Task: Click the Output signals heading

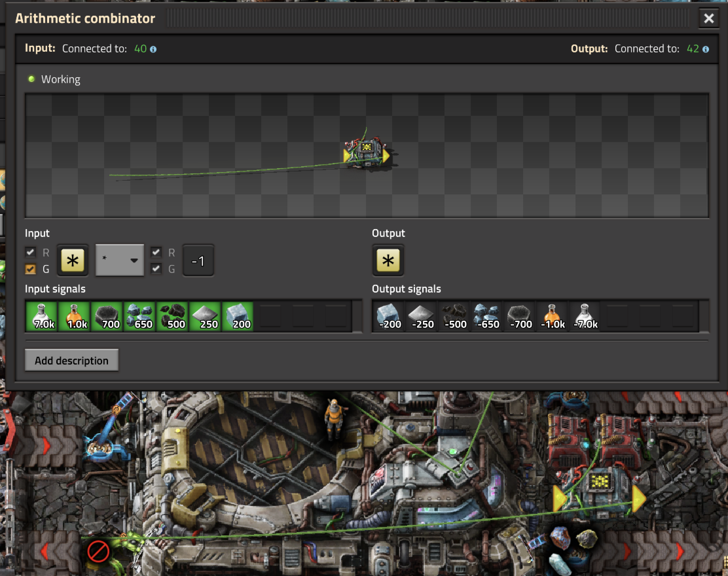Action: (x=406, y=289)
